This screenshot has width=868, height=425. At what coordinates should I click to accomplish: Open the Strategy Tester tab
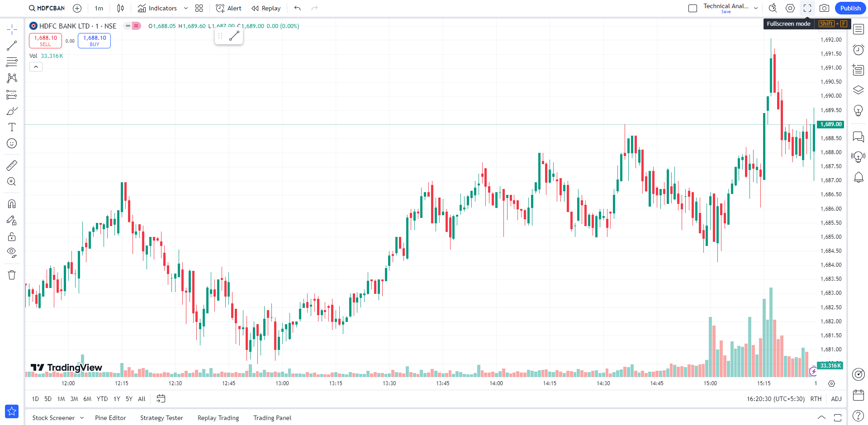tap(161, 418)
